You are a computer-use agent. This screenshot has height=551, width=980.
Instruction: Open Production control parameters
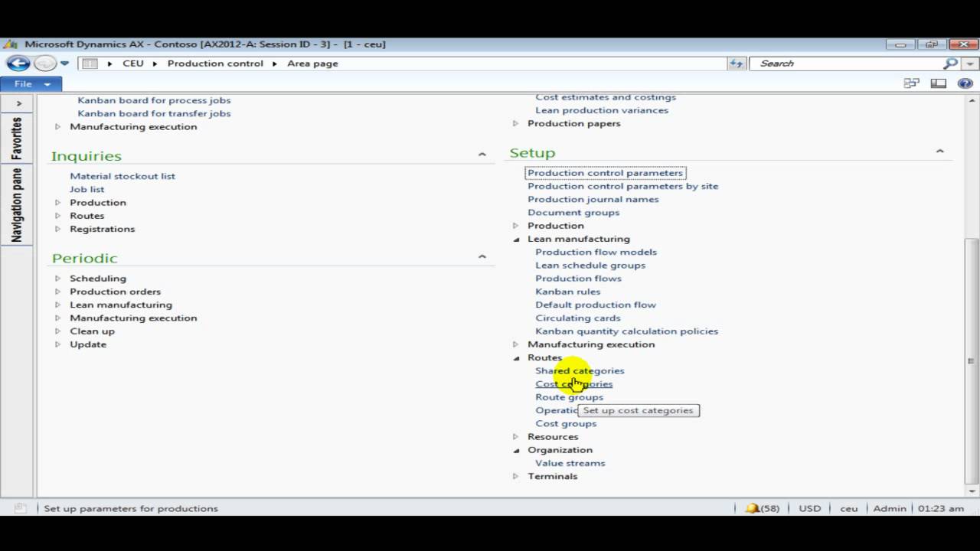(605, 173)
